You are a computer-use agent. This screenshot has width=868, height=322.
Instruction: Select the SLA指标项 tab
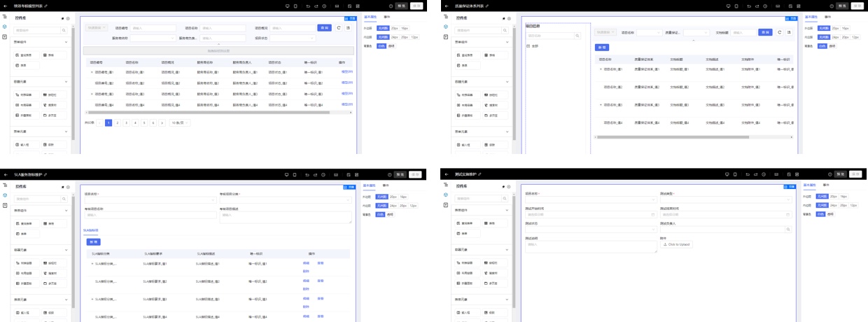tap(91, 230)
